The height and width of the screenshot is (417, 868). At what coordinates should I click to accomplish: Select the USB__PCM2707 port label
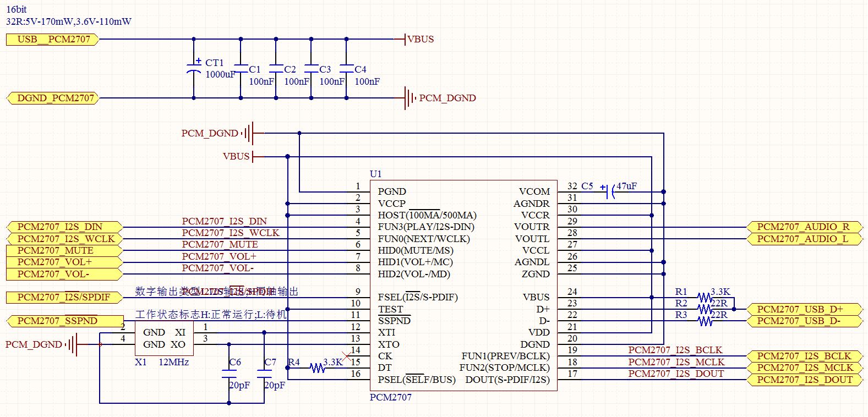(x=52, y=39)
